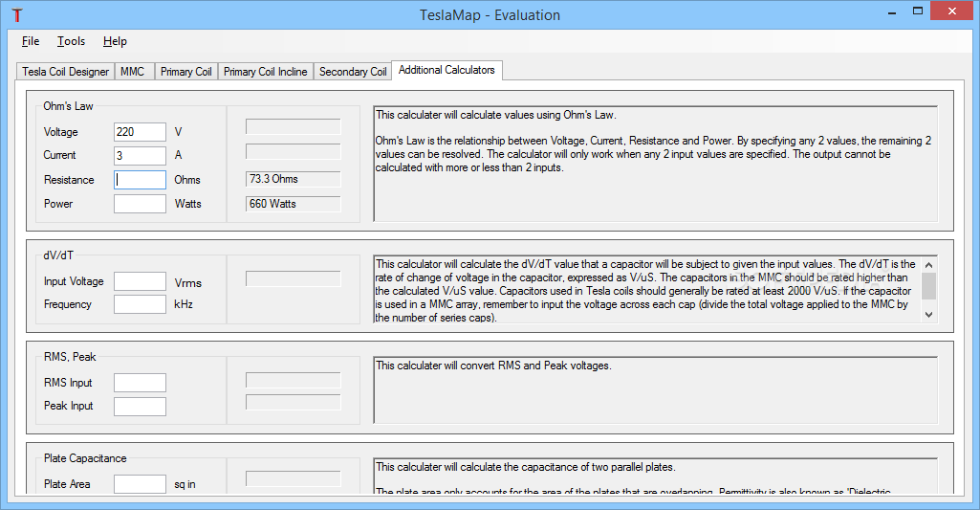Click the RMS and Peak description text box
980x510 pixels.
(656, 389)
